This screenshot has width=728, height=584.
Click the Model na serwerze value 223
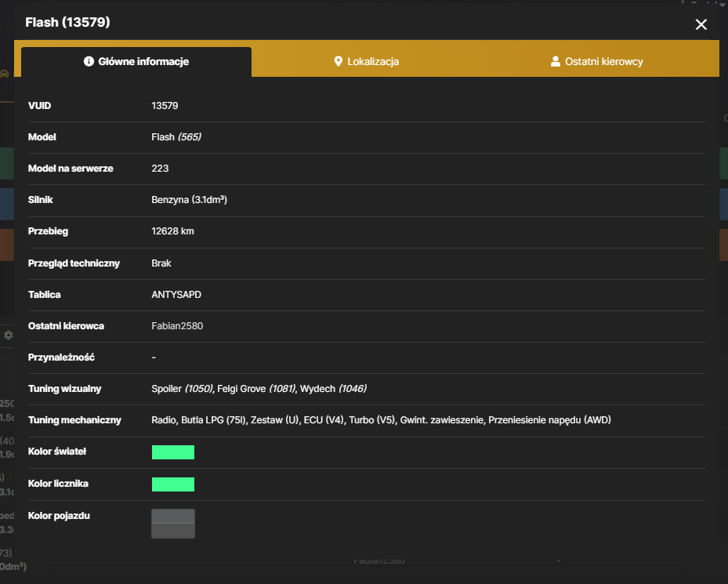click(160, 169)
